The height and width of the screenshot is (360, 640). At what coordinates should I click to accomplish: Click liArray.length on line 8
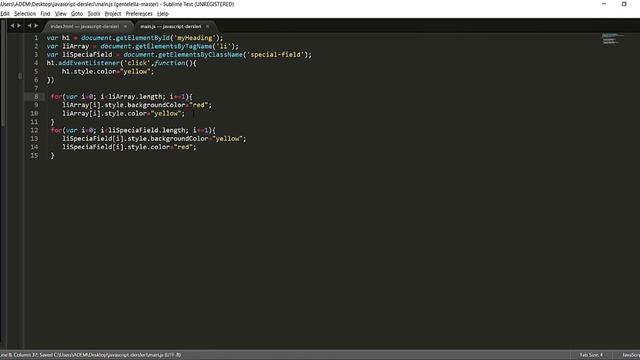click(x=135, y=97)
